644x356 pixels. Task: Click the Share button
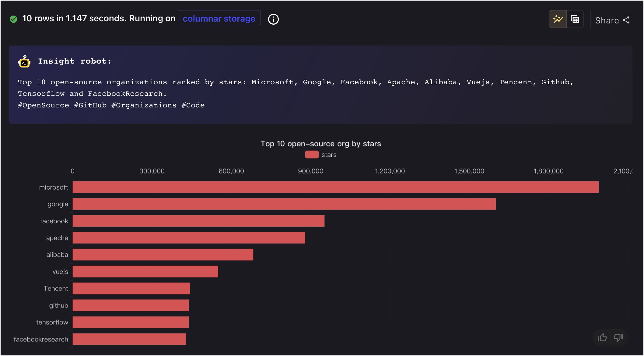click(607, 20)
